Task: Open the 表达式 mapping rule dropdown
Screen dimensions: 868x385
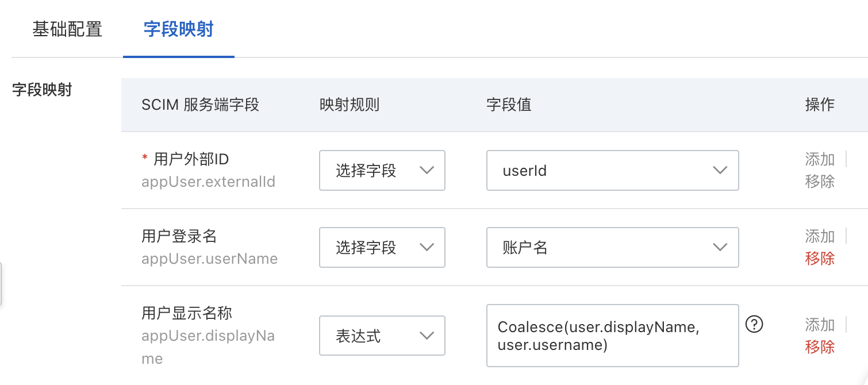Action: pos(382,336)
